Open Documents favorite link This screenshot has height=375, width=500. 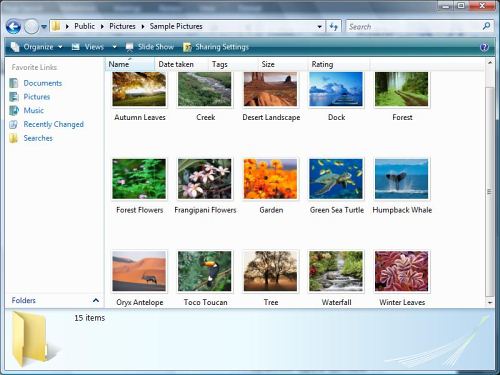point(43,83)
